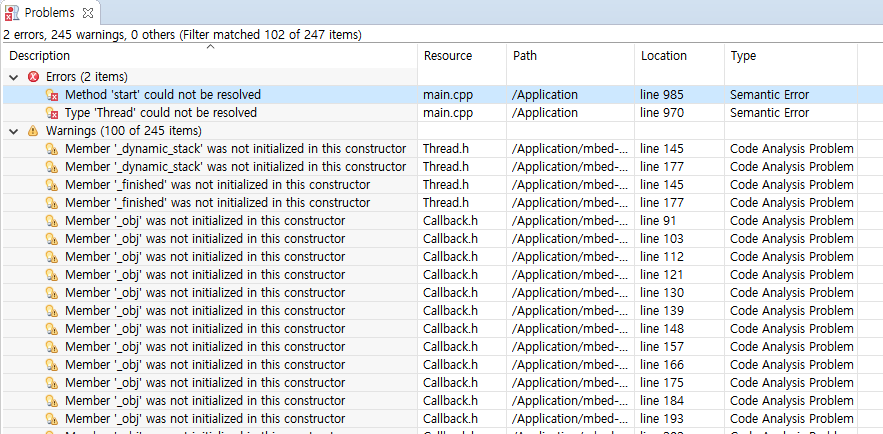The width and height of the screenshot is (883, 434).
Task: Click error icon for Type 'Thread' entry
Action: (52, 113)
